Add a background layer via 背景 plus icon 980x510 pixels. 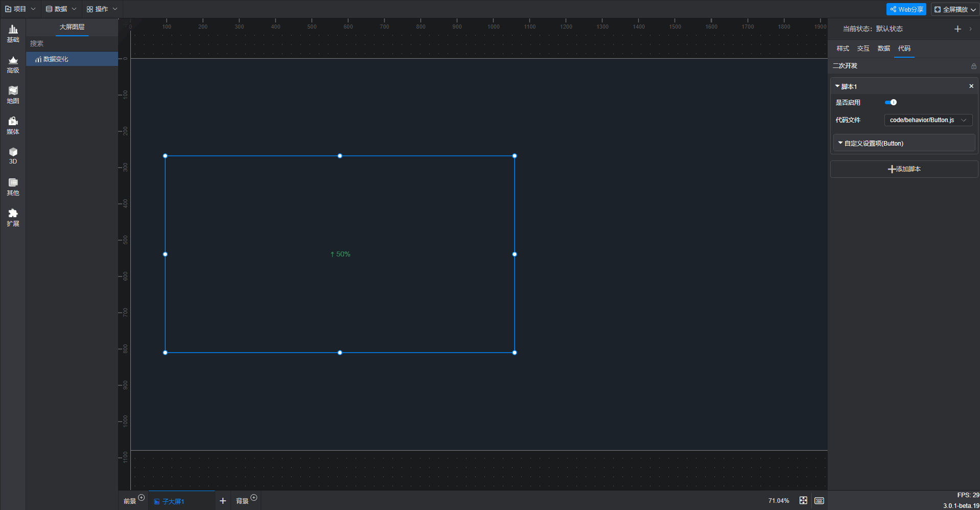pos(254,498)
